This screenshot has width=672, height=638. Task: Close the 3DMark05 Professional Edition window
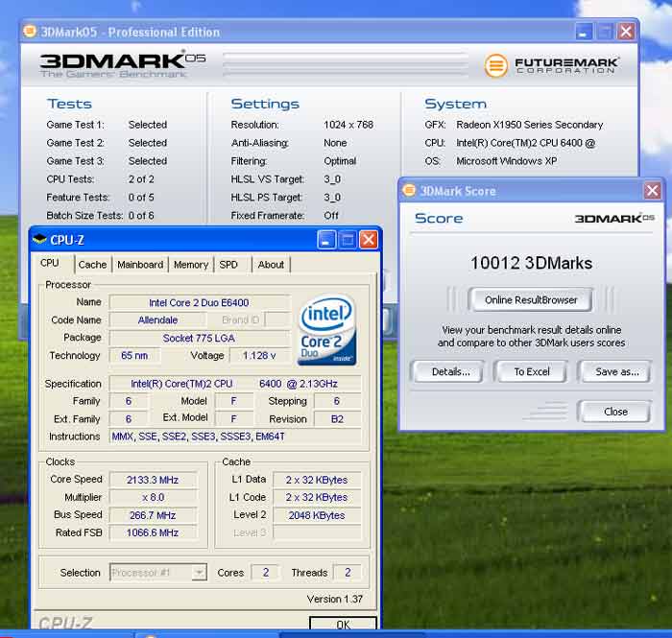tap(626, 32)
